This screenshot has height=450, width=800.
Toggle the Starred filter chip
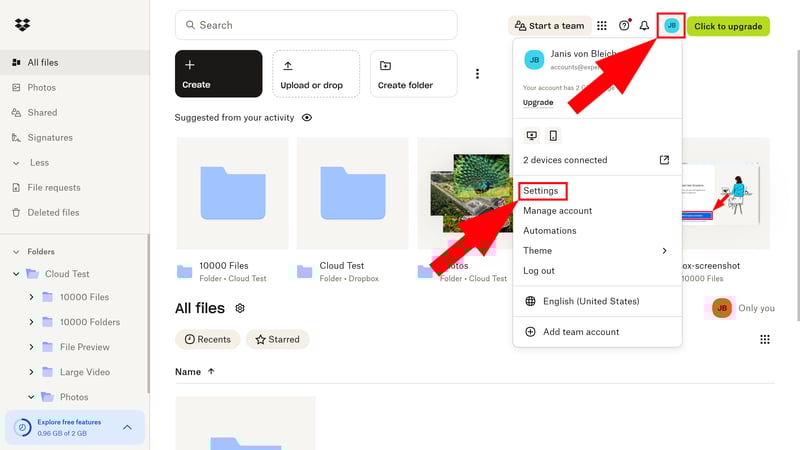[x=278, y=339]
